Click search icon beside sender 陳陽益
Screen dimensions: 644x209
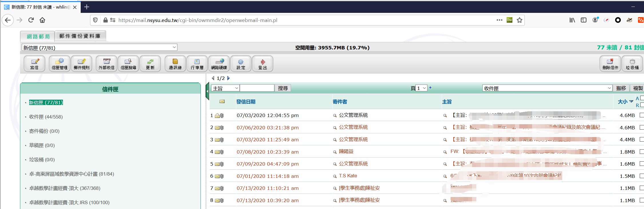(x=335, y=152)
